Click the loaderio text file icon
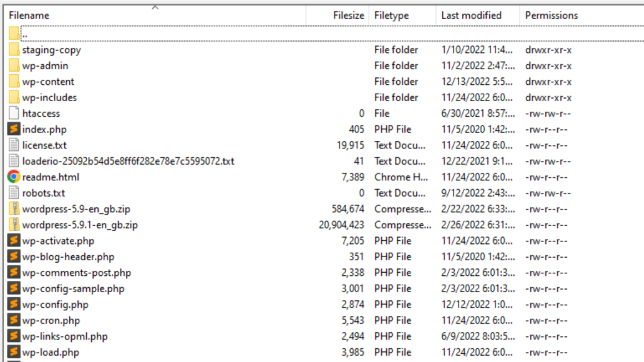This screenshot has height=362, width=644. click(x=14, y=162)
